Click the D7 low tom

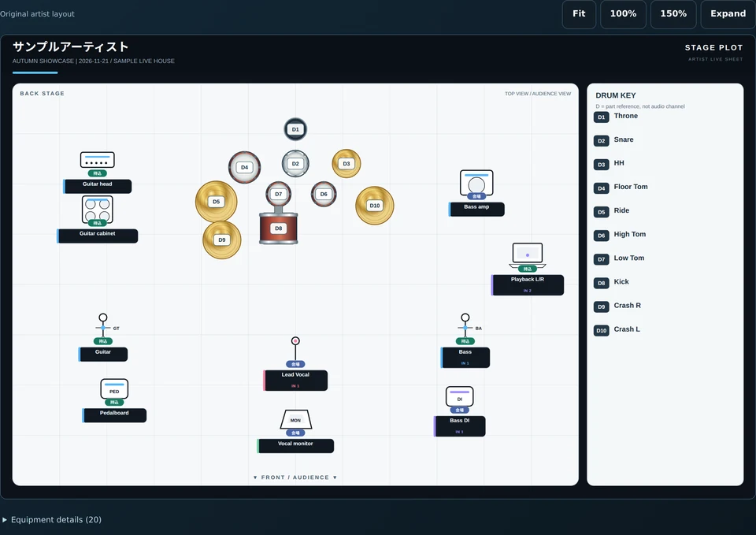[279, 194]
